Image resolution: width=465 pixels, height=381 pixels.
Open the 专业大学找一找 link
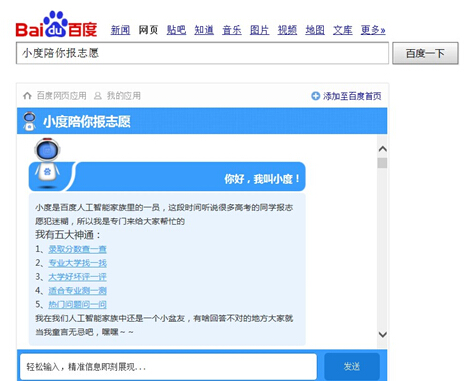(x=77, y=263)
